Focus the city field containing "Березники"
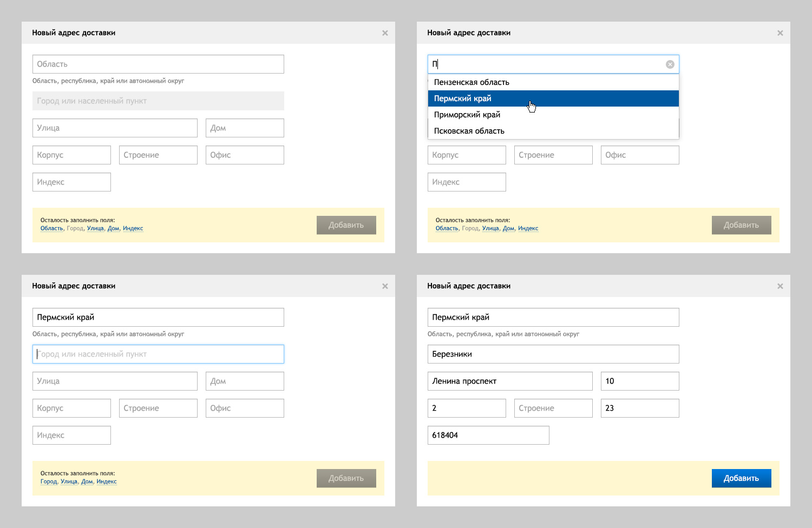 pos(553,354)
